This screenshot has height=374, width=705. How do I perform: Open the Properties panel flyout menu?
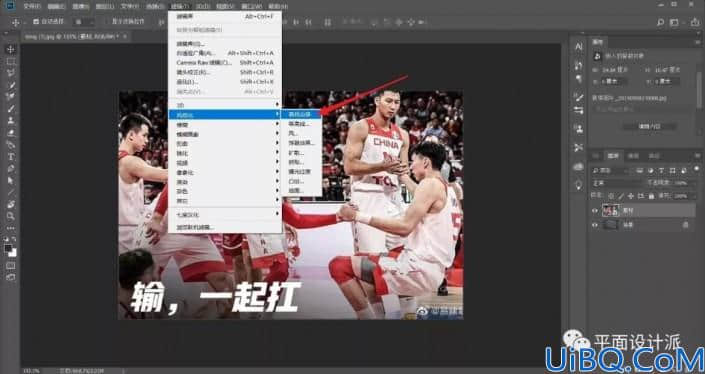click(697, 42)
